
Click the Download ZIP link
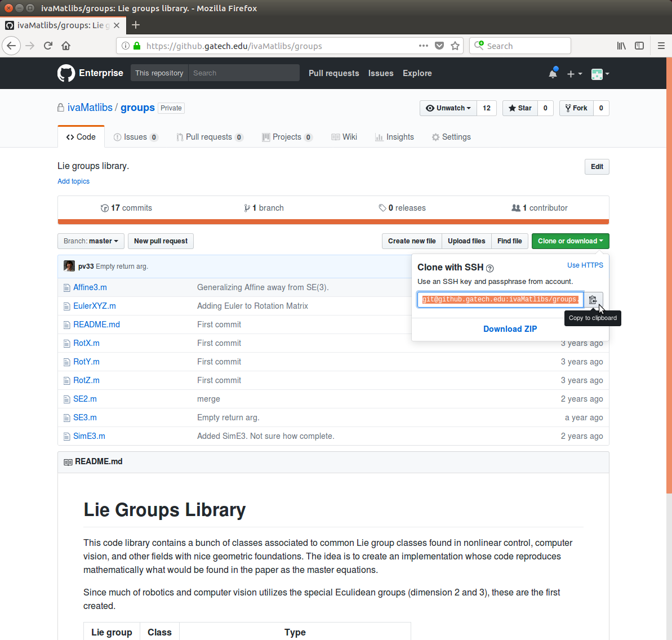pyautogui.click(x=510, y=329)
